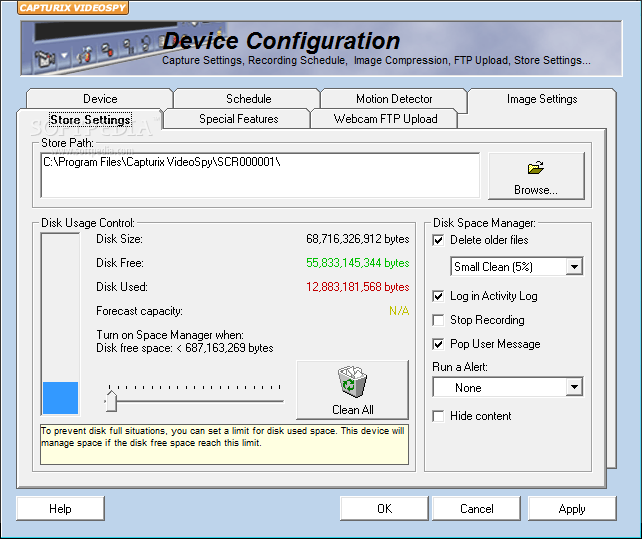Open the Special Features tab
Image resolution: width=642 pixels, height=539 pixels.
[238, 119]
